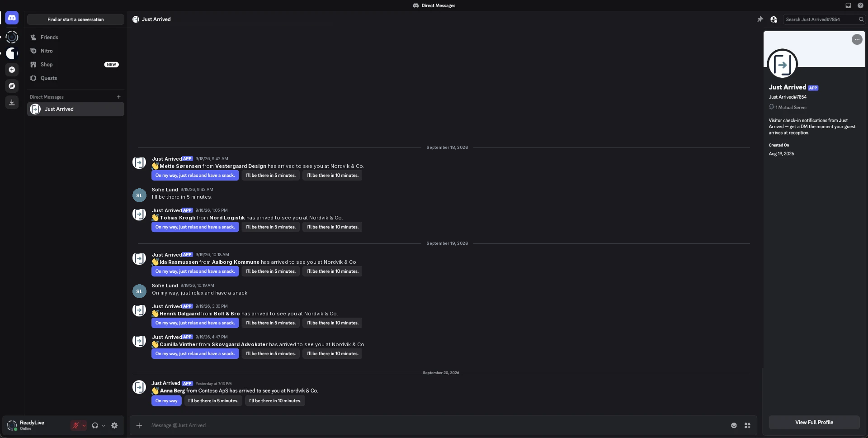Image resolution: width=868 pixels, height=438 pixels.
Task: Click 10 minutes reply for Anna Berg
Action: click(275, 401)
